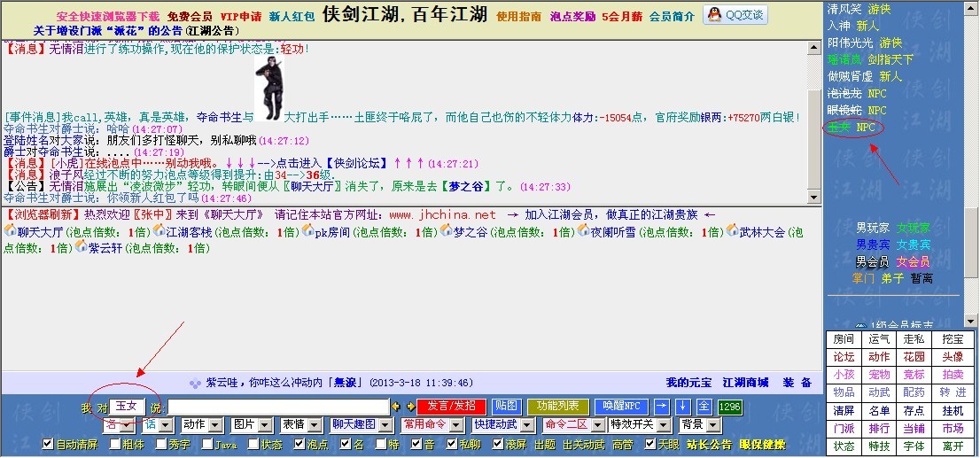Select 眼镜蛇 NPC in user list
The width and height of the screenshot is (980, 458).
(857, 110)
